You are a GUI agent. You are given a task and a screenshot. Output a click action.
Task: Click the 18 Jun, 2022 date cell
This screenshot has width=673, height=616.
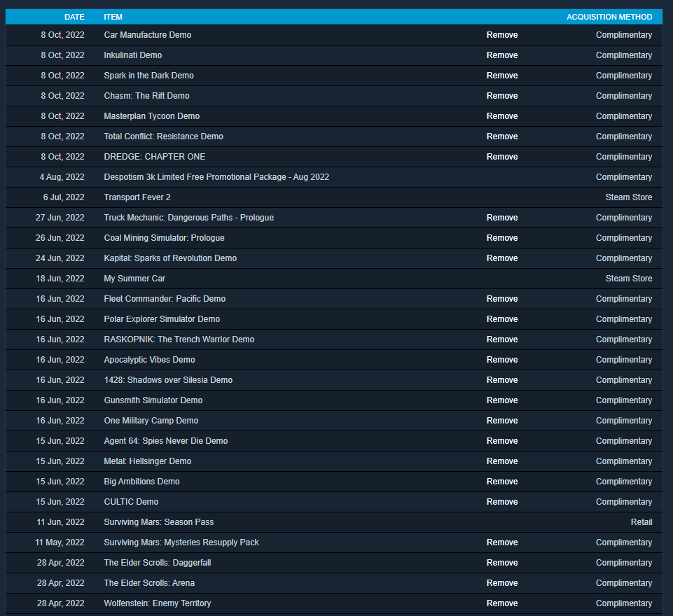(x=60, y=279)
